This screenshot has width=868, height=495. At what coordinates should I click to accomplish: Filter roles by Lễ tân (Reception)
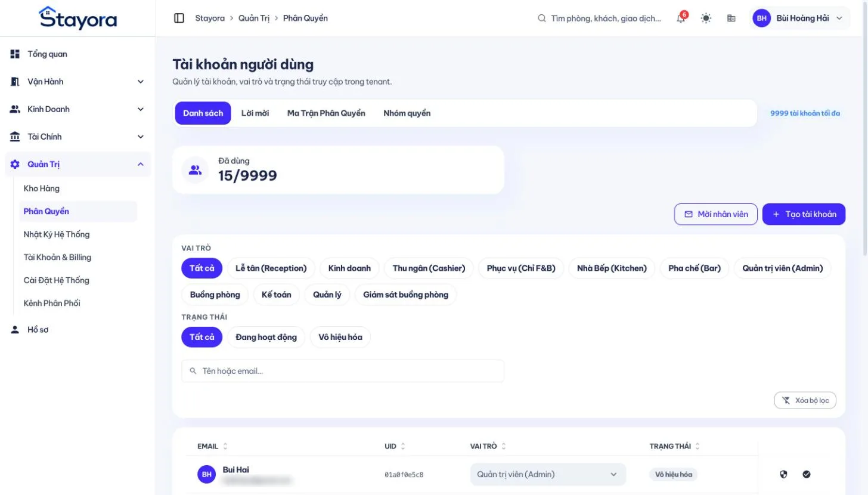point(271,268)
